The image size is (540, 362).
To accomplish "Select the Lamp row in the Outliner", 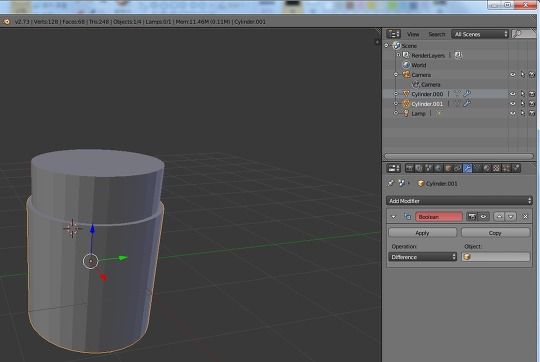I will click(x=418, y=113).
